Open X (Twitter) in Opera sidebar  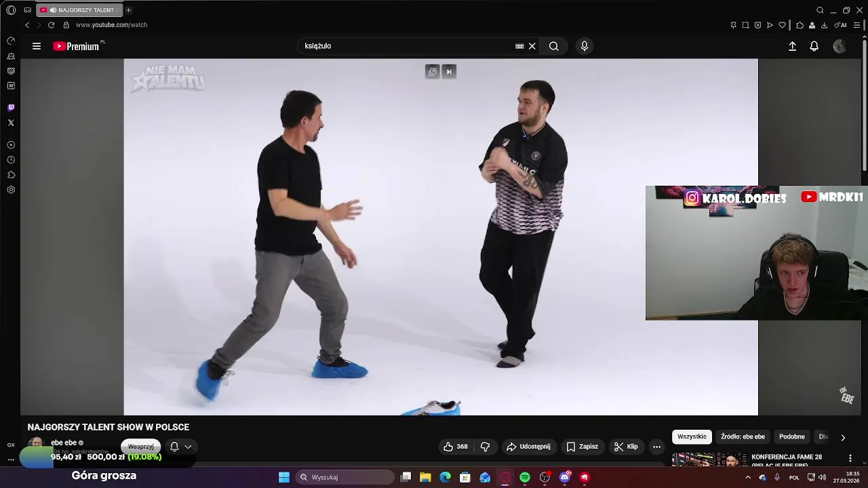pos(11,123)
